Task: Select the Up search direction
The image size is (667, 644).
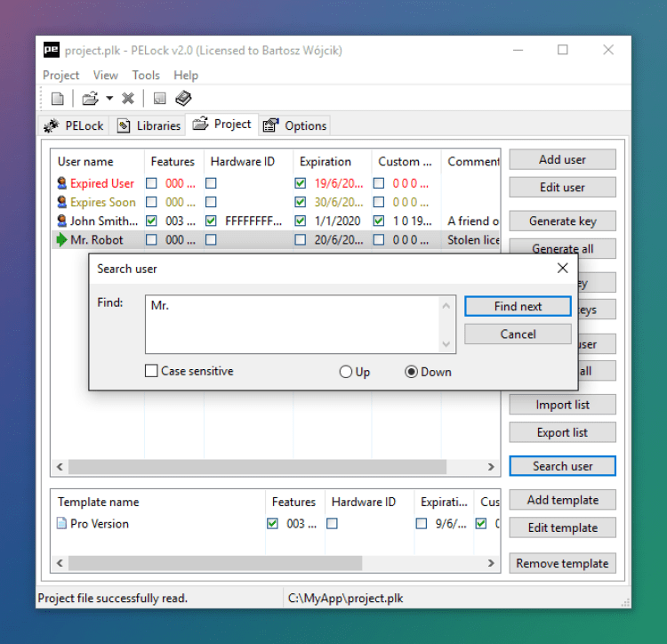Action: tap(346, 372)
